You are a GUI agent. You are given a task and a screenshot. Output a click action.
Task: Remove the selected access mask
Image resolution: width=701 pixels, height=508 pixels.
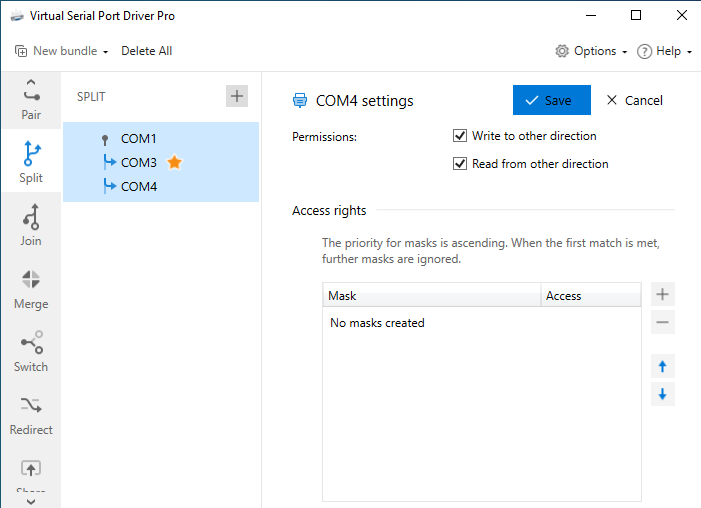coord(663,322)
